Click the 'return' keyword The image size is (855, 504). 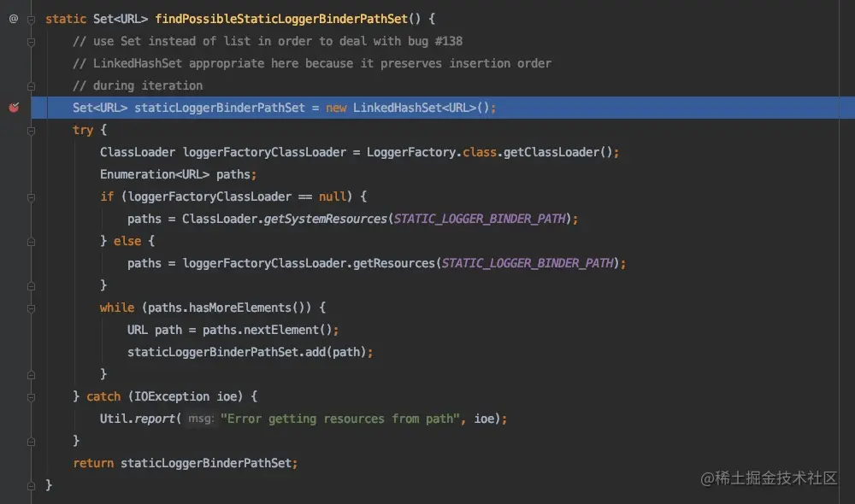click(x=93, y=463)
